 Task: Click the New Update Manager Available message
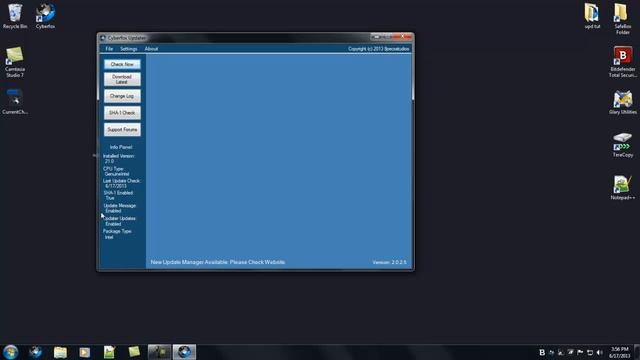point(218,262)
